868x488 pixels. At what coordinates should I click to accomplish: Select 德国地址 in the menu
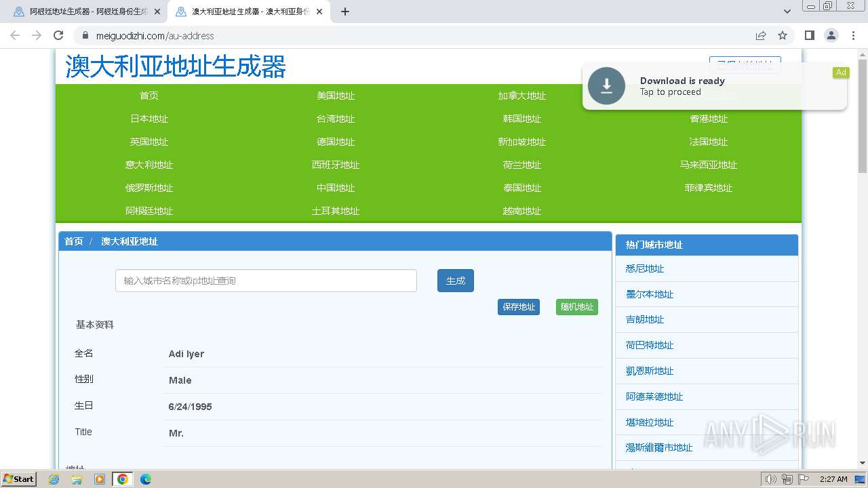336,142
